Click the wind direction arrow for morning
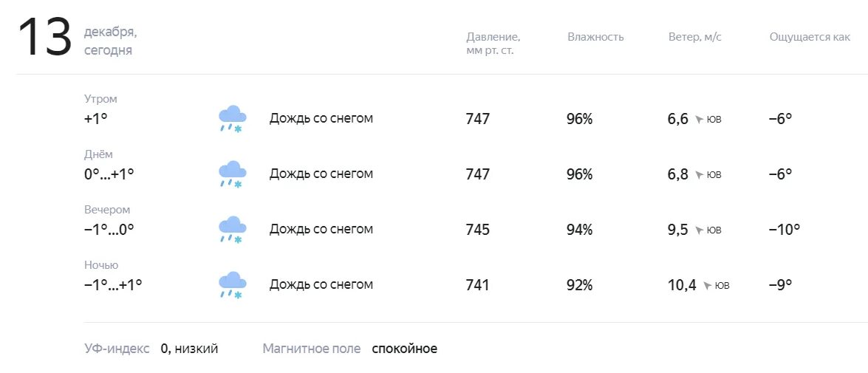The height and width of the screenshot is (373, 868). (x=699, y=120)
